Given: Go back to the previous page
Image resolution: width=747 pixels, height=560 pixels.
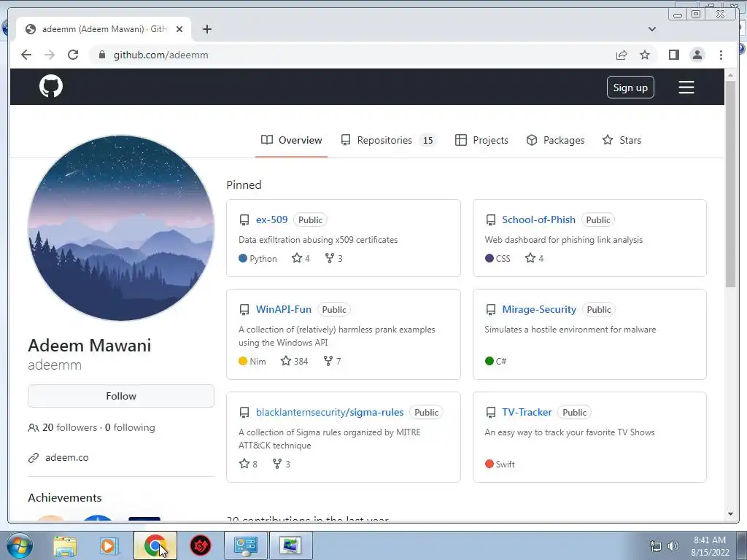Looking at the screenshot, I should click(x=26, y=55).
